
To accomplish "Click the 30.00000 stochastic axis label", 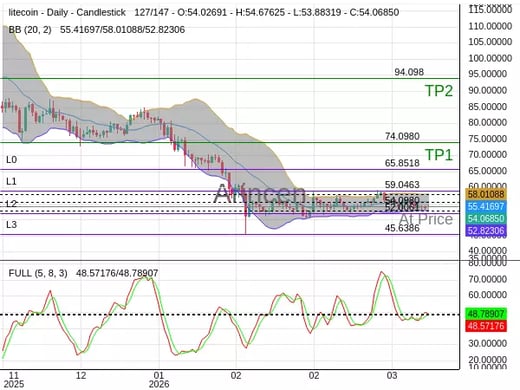I will pos(488,343).
